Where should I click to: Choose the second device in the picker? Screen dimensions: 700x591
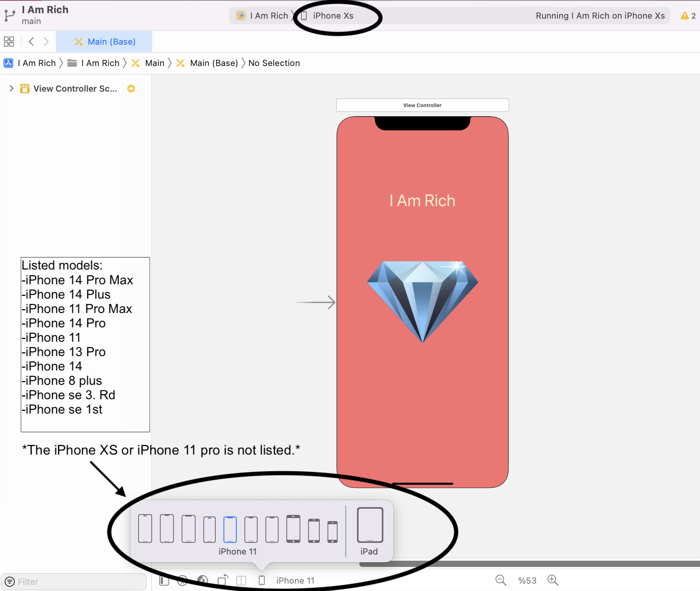(x=167, y=528)
